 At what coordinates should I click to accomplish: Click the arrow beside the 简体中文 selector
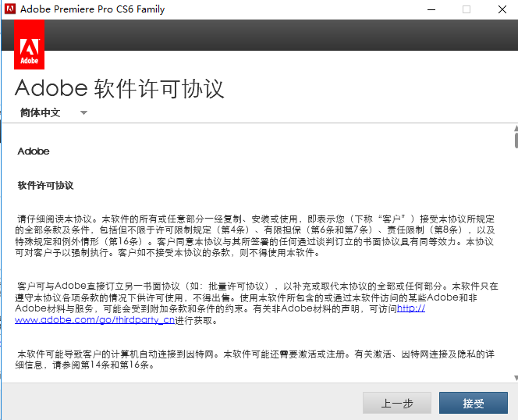(83, 113)
